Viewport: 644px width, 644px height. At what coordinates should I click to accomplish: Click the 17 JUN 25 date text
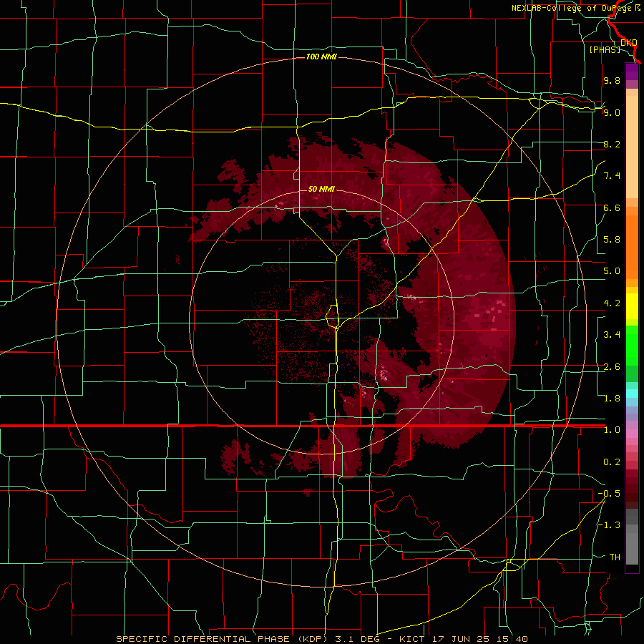tap(462, 639)
